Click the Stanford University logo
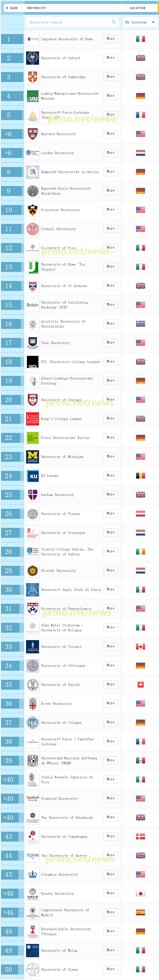Screen dimensions: 159x980 (x=33, y=799)
